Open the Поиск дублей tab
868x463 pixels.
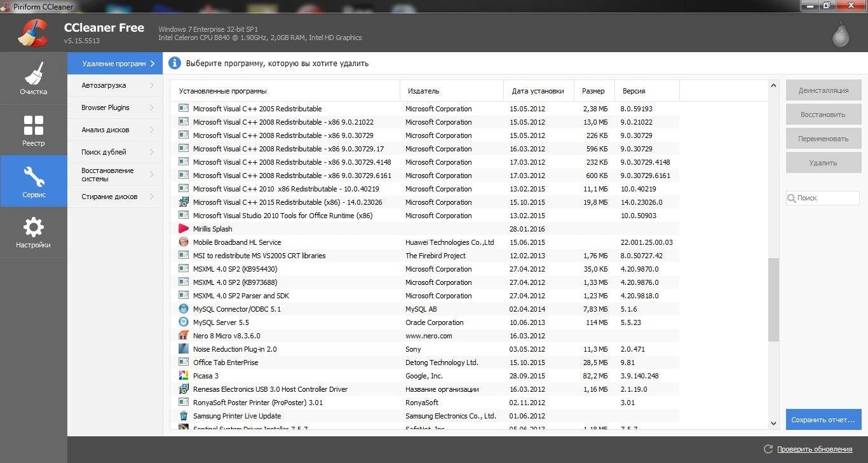(115, 152)
